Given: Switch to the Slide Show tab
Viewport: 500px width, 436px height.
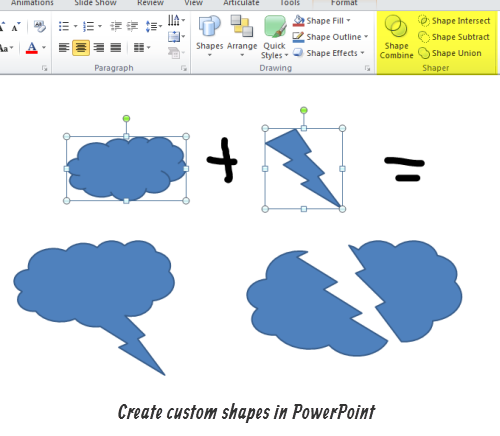Looking at the screenshot, I should (x=95, y=3).
